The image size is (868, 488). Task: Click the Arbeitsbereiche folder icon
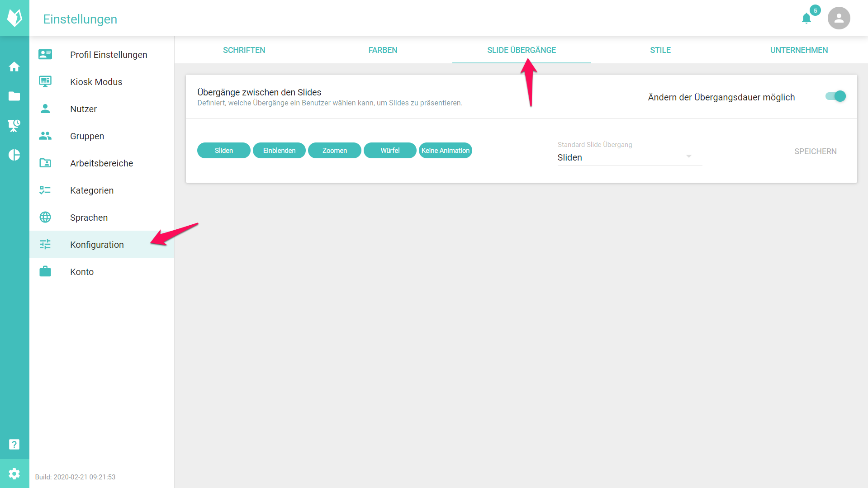[45, 163]
